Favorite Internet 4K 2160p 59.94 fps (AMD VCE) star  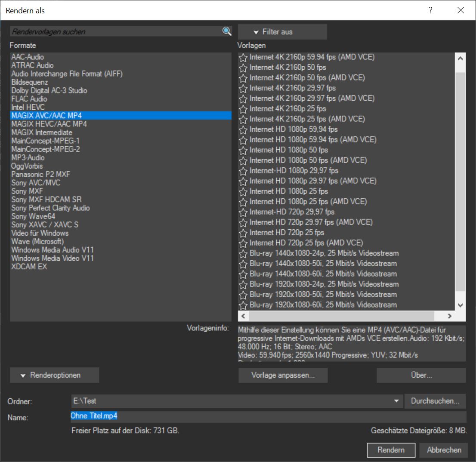tap(243, 57)
